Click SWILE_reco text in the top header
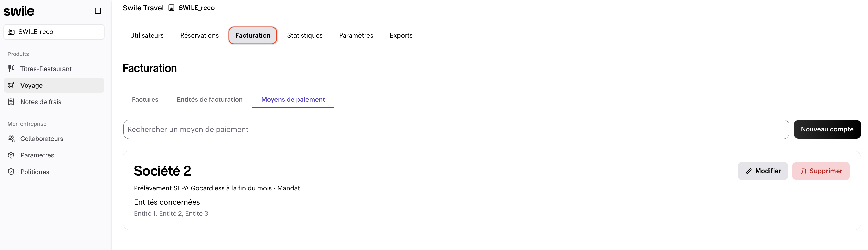This screenshot has height=250, width=868. tap(196, 8)
